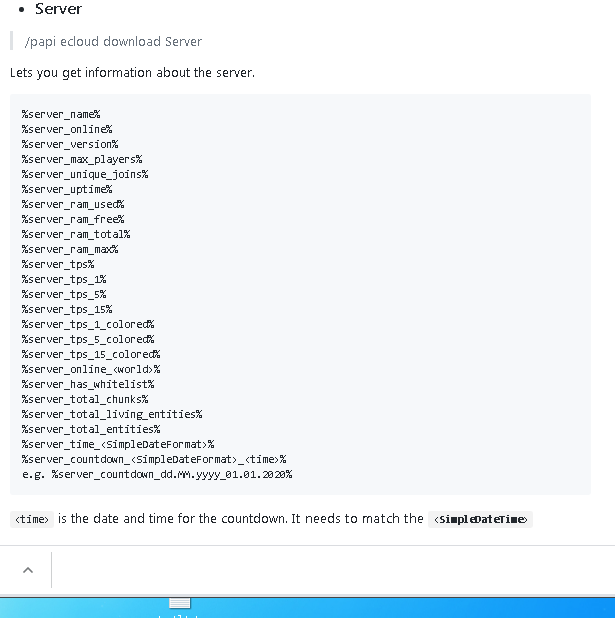
Task: Click the Server bullet heading
Action: coord(58,9)
